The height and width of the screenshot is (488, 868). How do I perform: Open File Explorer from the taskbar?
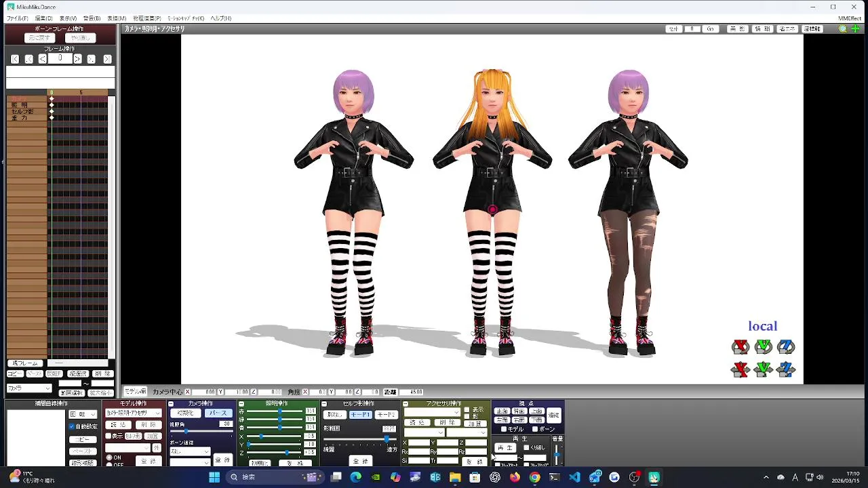tap(455, 477)
